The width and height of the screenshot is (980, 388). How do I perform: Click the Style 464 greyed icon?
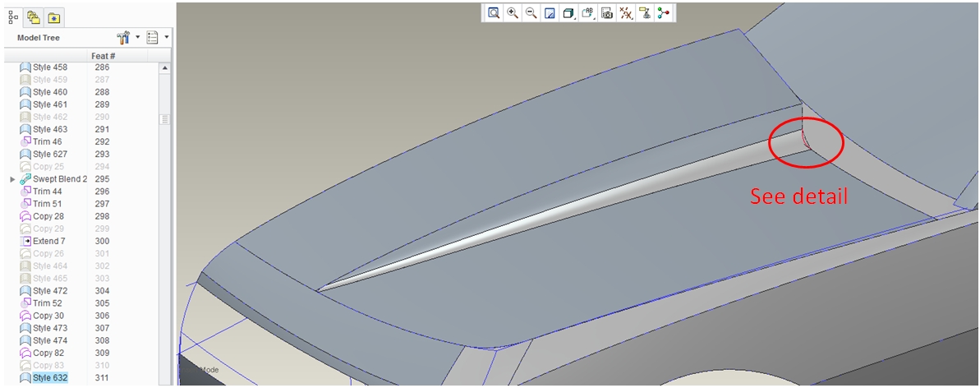click(x=25, y=266)
